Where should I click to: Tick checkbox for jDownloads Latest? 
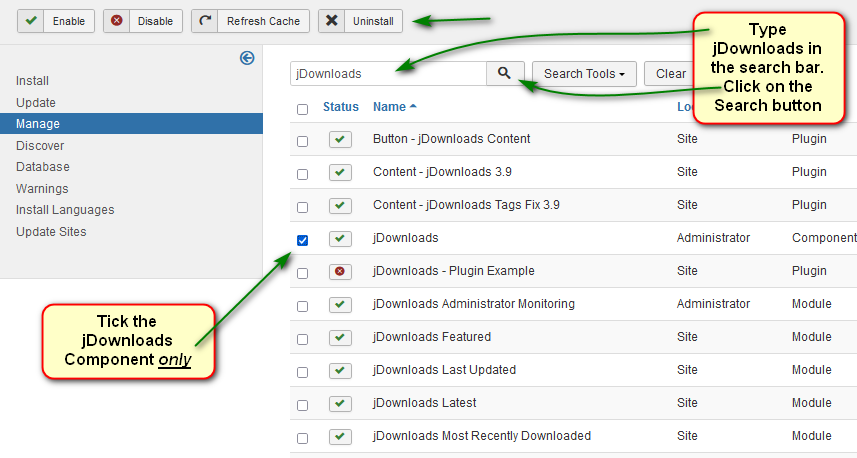tap(302, 405)
